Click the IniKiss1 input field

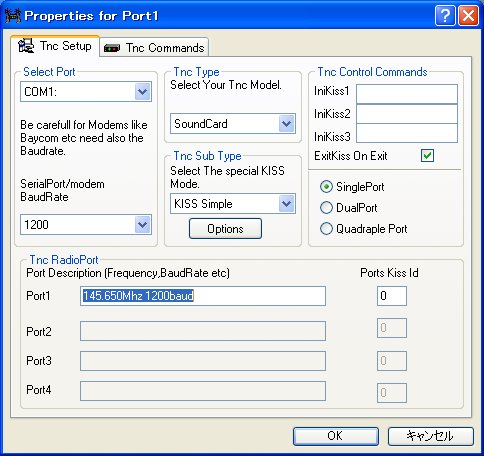(407, 94)
